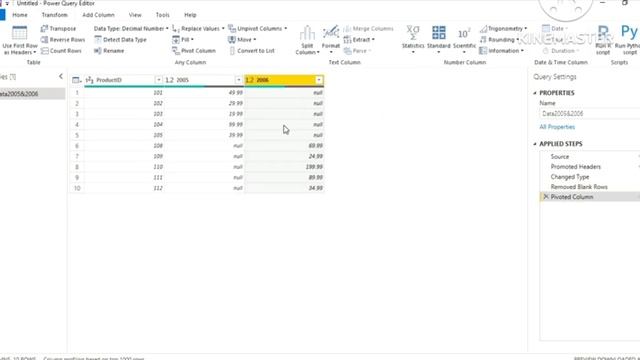The width and height of the screenshot is (640, 360).
Task: Open the Home ribbon tab
Action: tap(20, 15)
